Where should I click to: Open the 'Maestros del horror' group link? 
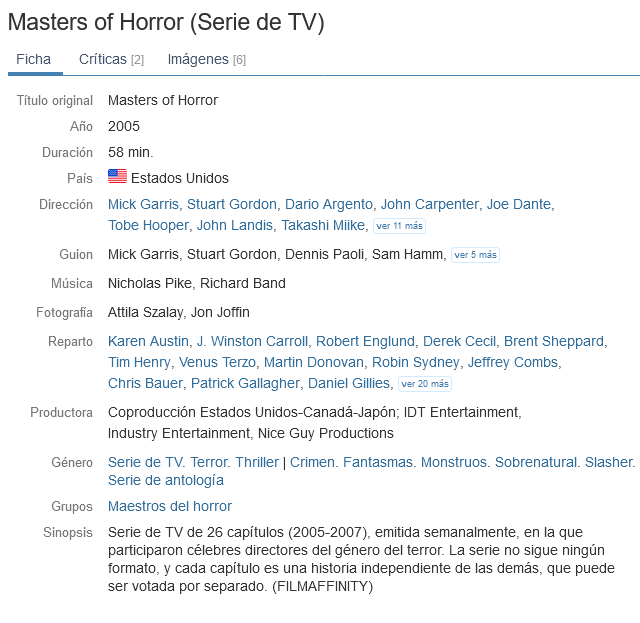tap(170, 506)
